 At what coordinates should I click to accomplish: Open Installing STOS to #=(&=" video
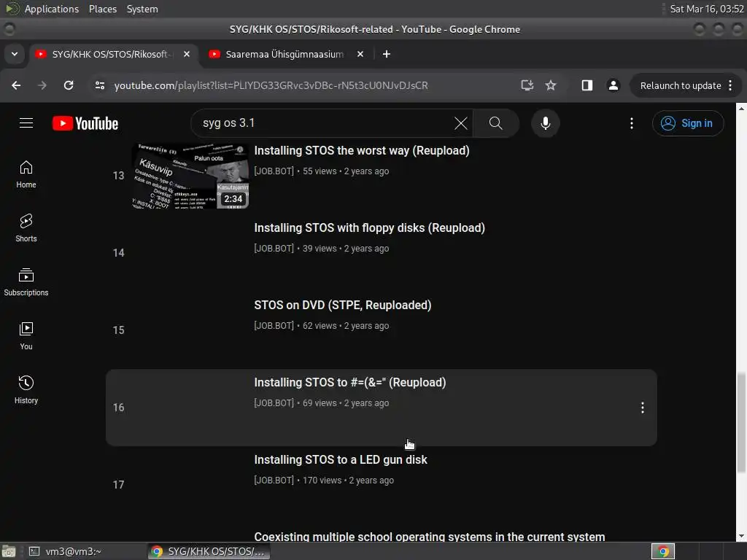point(349,382)
